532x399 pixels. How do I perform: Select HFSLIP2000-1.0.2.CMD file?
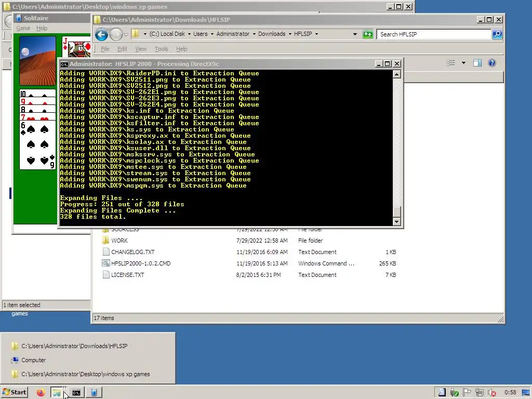coord(141,263)
